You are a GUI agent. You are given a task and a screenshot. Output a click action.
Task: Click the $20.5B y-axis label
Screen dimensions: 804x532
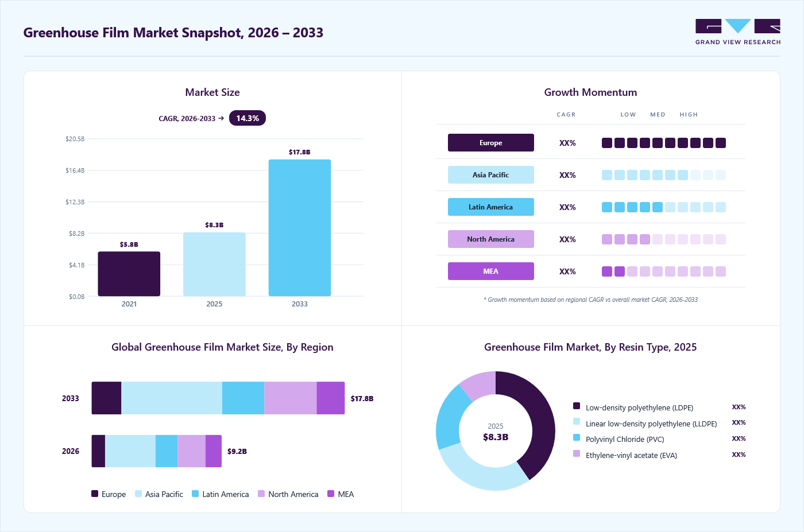point(75,139)
